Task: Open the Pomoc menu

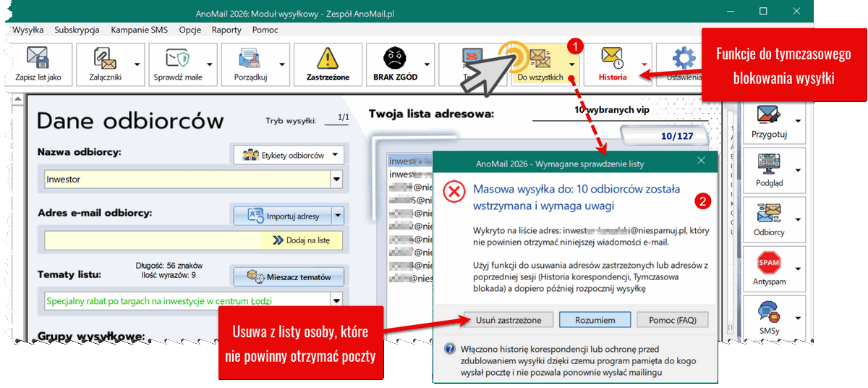Action: 265,30
